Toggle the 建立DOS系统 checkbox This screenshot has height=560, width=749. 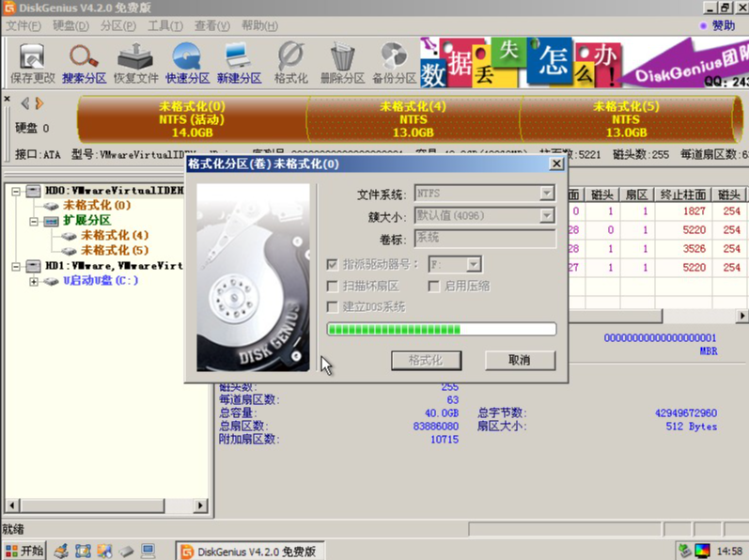[x=333, y=306]
